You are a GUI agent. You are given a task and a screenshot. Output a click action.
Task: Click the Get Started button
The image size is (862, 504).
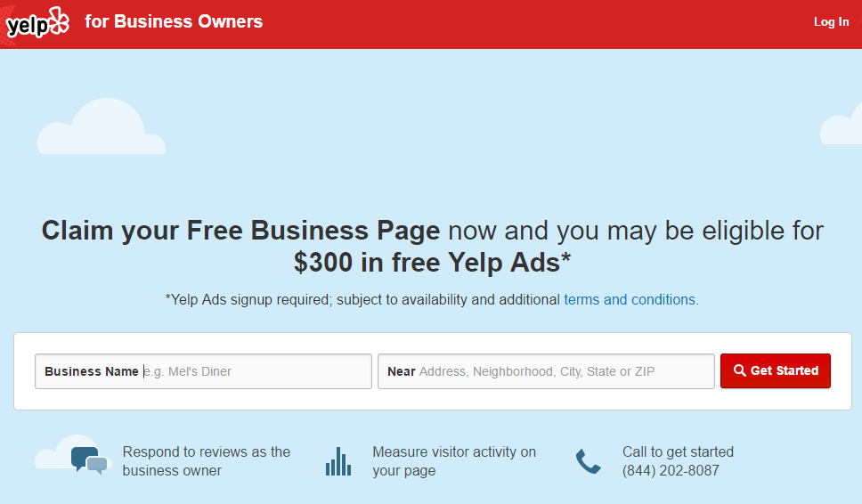click(775, 371)
